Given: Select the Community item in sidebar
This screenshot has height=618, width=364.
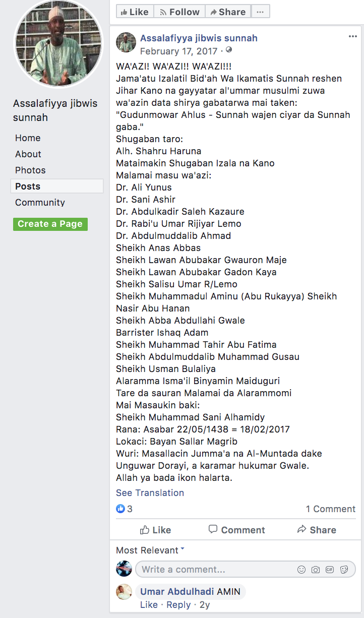Looking at the screenshot, I should click(40, 202).
